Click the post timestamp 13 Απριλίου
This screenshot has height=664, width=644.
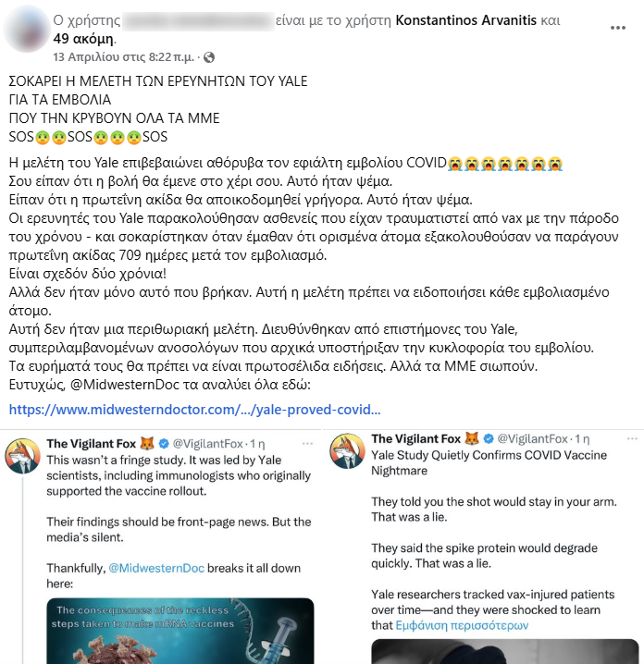123,56
